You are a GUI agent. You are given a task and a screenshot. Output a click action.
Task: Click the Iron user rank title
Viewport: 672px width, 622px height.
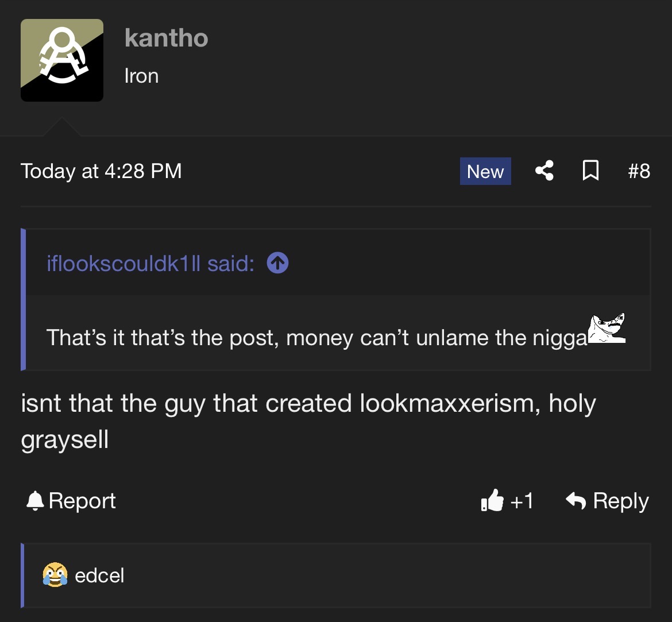(141, 76)
